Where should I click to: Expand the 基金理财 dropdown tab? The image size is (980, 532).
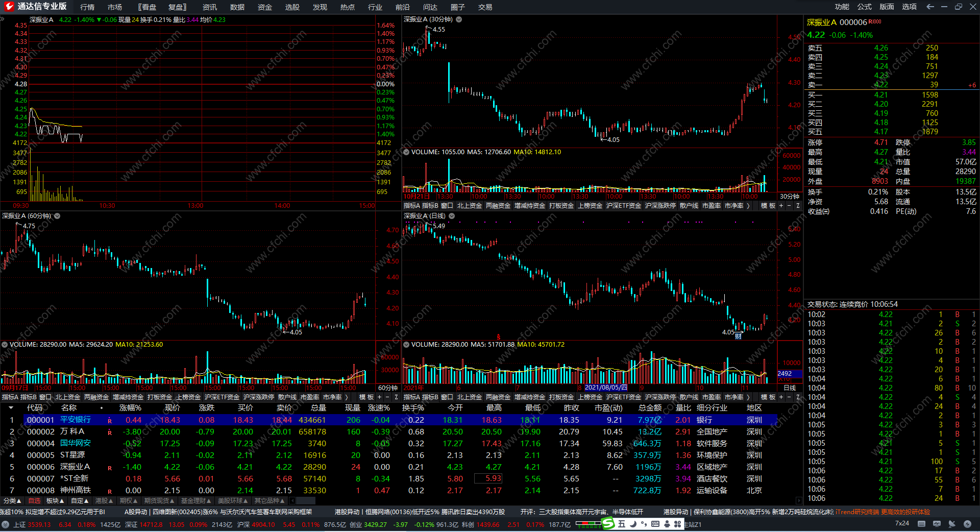[x=196, y=501]
